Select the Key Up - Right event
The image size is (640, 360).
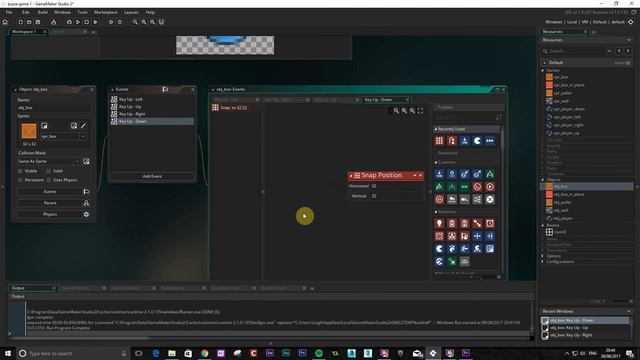point(152,114)
